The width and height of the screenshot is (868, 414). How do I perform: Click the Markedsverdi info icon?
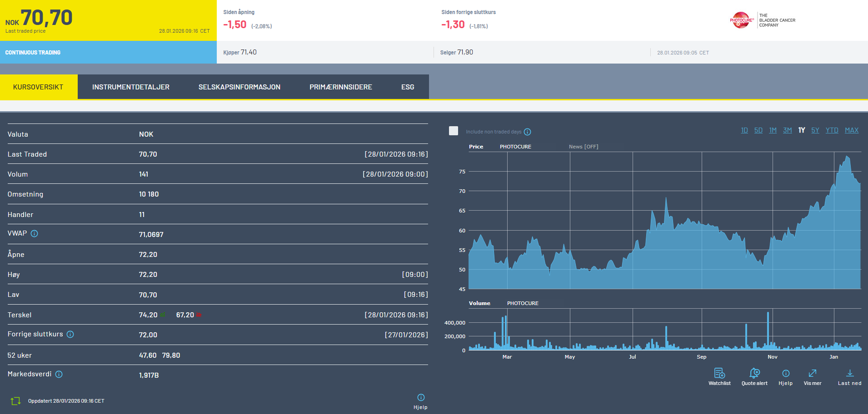59,375
